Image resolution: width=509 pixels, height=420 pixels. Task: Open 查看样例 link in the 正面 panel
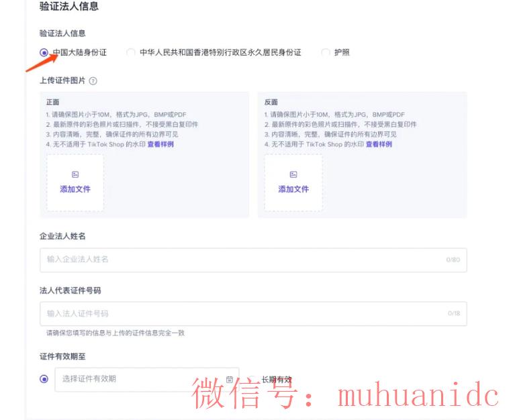pyautogui.click(x=160, y=144)
